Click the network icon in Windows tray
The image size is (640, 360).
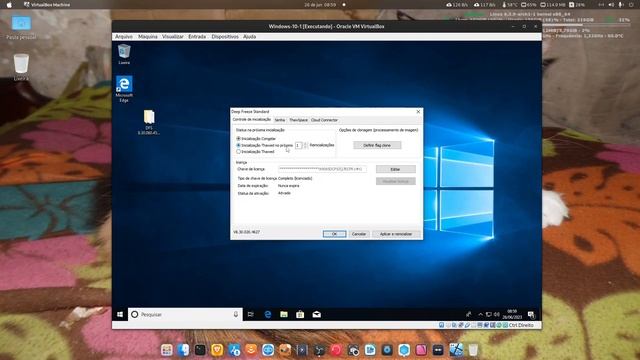[x=489, y=314]
